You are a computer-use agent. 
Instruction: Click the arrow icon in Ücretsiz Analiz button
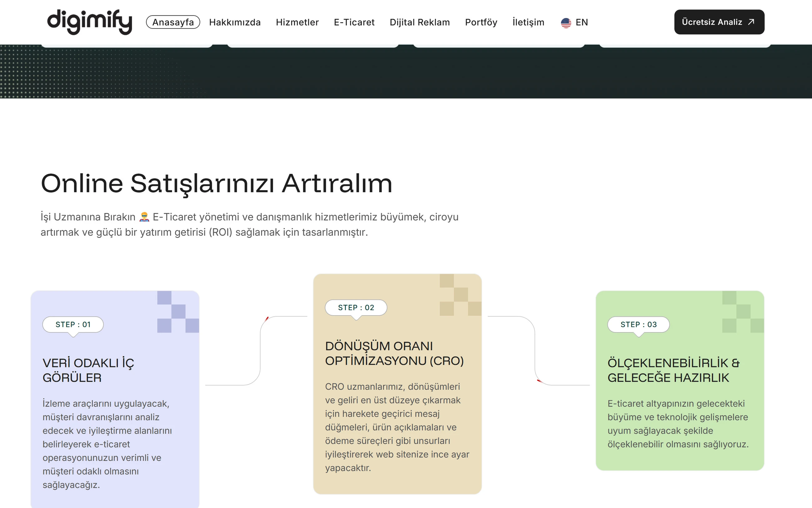coord(751,22)
